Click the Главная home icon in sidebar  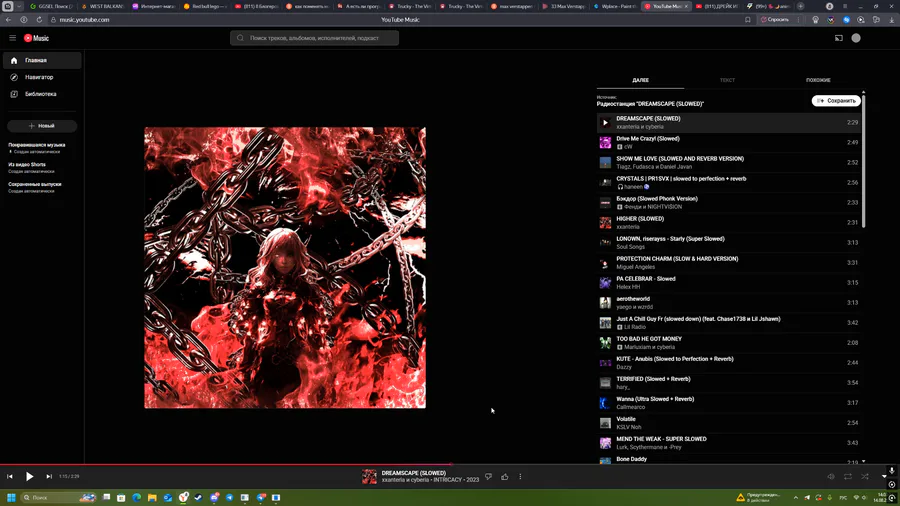tap(14, 60)
